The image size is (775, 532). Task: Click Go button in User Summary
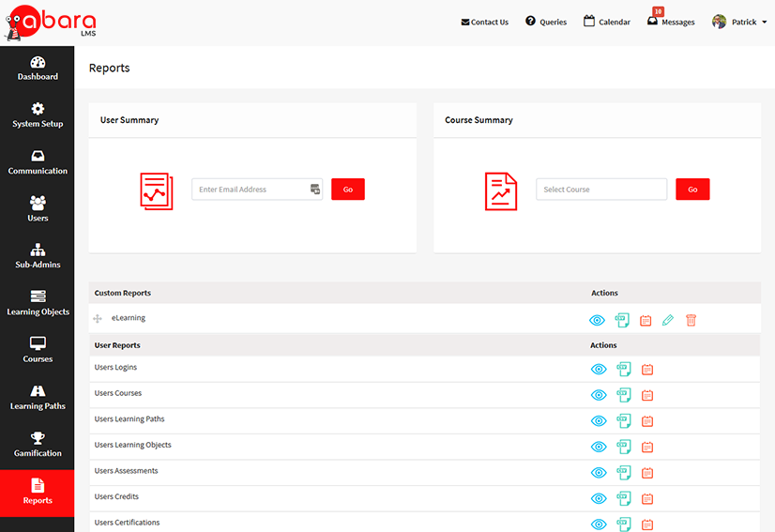[x=348, y=190]
